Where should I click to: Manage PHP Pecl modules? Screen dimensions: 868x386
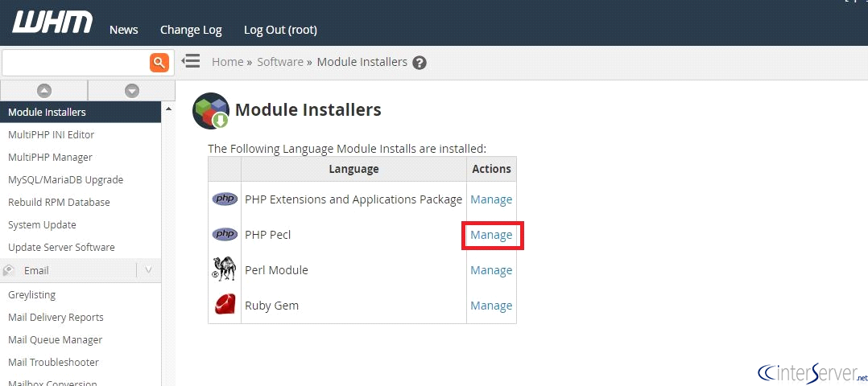491,235
